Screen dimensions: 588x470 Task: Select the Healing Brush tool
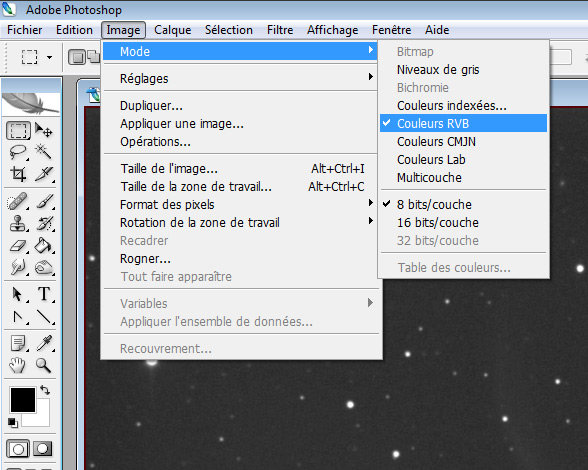click(x=18, y=201)
